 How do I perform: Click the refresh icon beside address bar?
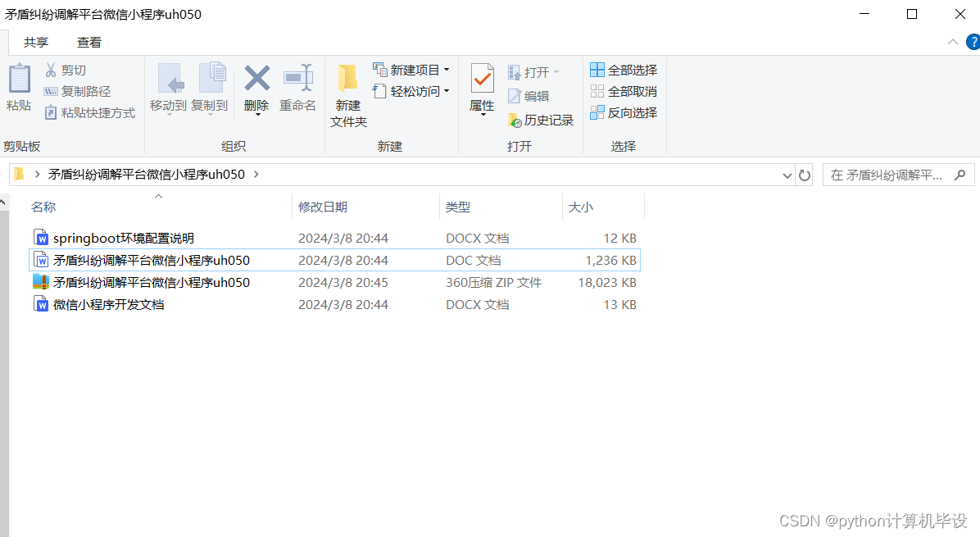pyautogui.click(x=805, y=175)
